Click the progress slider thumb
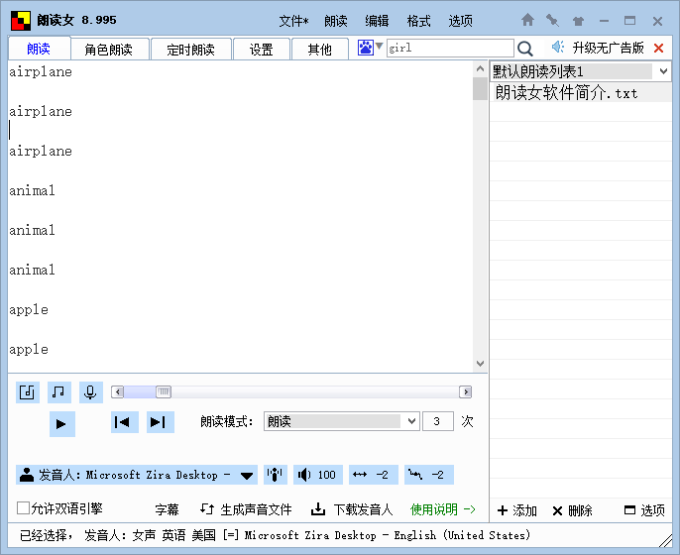The width and height of the screenshot is (680, 555). point(163,392)
